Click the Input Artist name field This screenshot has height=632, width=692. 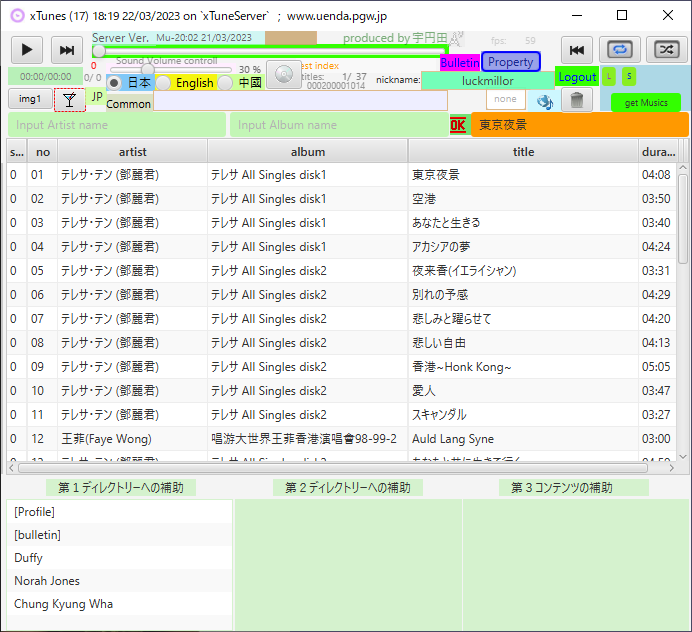point(116,125)
